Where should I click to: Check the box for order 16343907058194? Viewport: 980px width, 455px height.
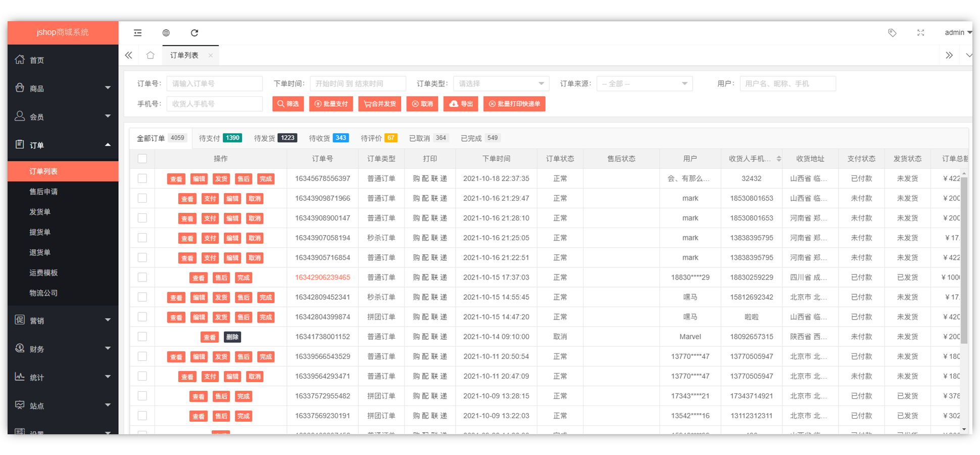click(142, 238)
